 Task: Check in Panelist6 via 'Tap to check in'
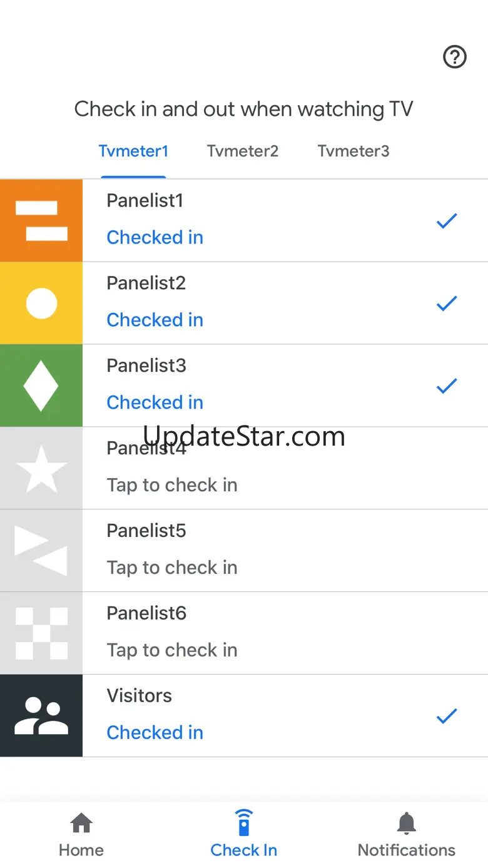(172, 650)
